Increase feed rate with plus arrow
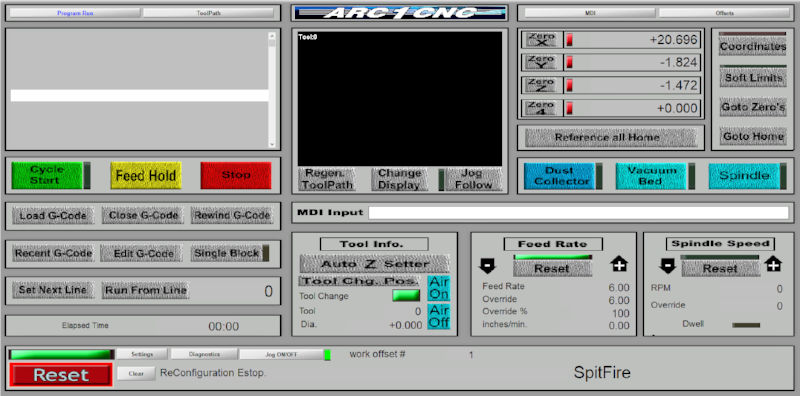 [618, 264]
